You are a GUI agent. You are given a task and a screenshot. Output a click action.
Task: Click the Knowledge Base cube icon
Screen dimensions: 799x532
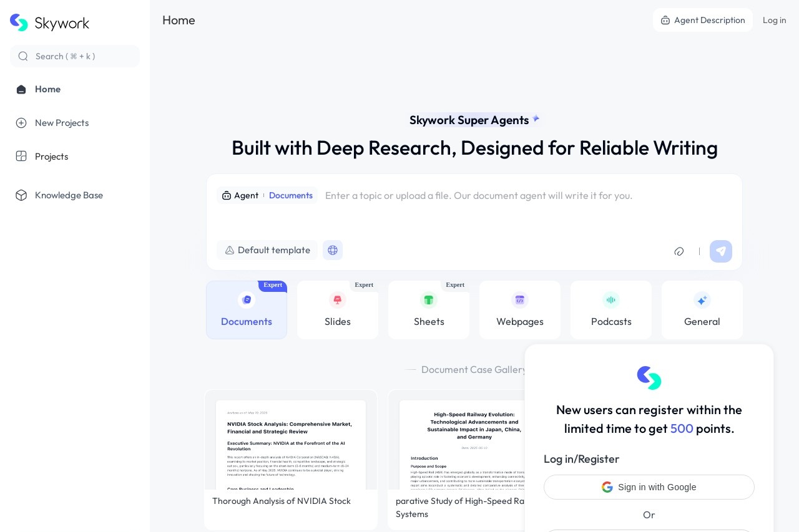(21, 195)
